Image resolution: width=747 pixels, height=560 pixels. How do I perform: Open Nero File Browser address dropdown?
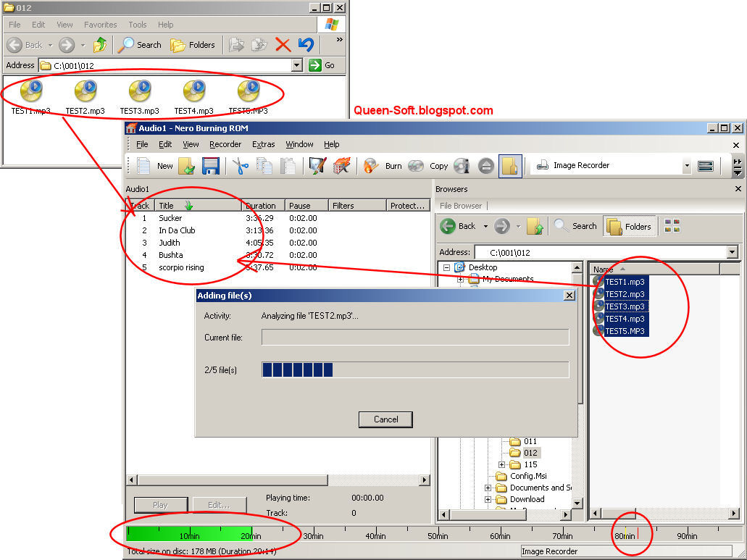click(x=733, y=252)
